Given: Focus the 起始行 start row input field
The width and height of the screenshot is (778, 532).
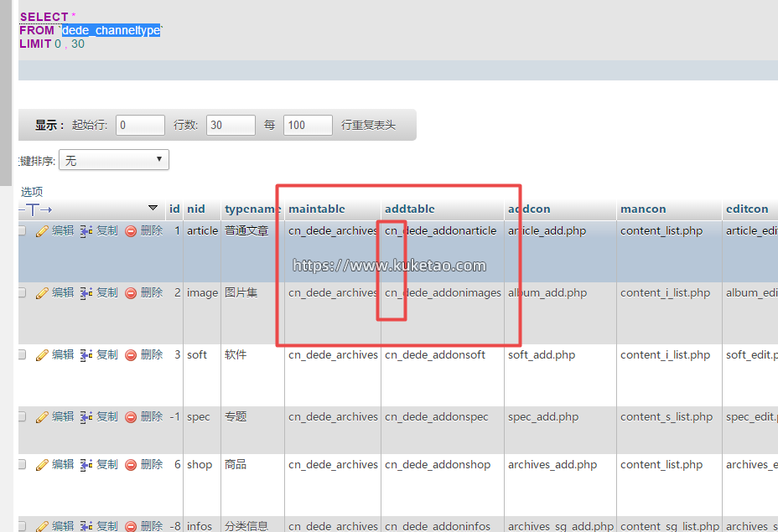Looking at the screenshot, I should point(140,125).
